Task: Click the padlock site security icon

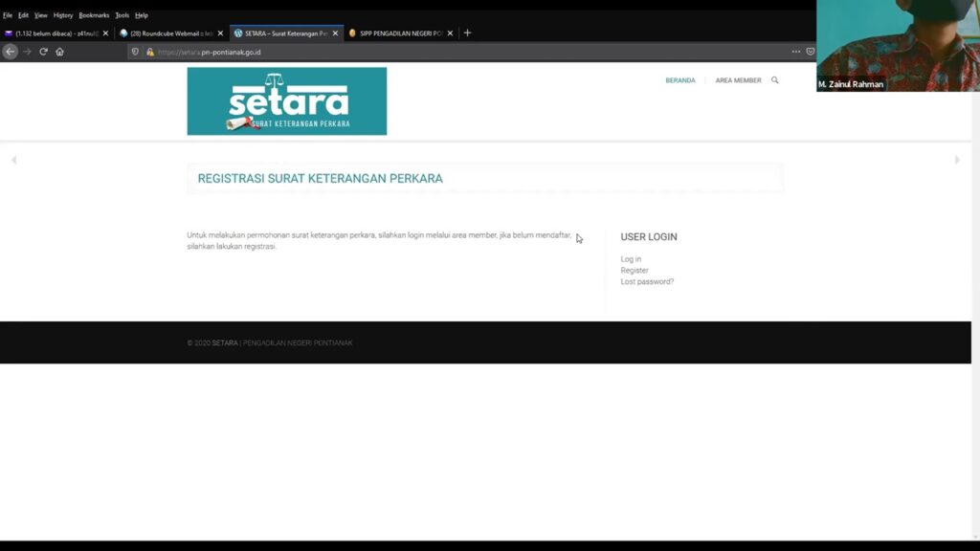Action: tap(149, 52)
